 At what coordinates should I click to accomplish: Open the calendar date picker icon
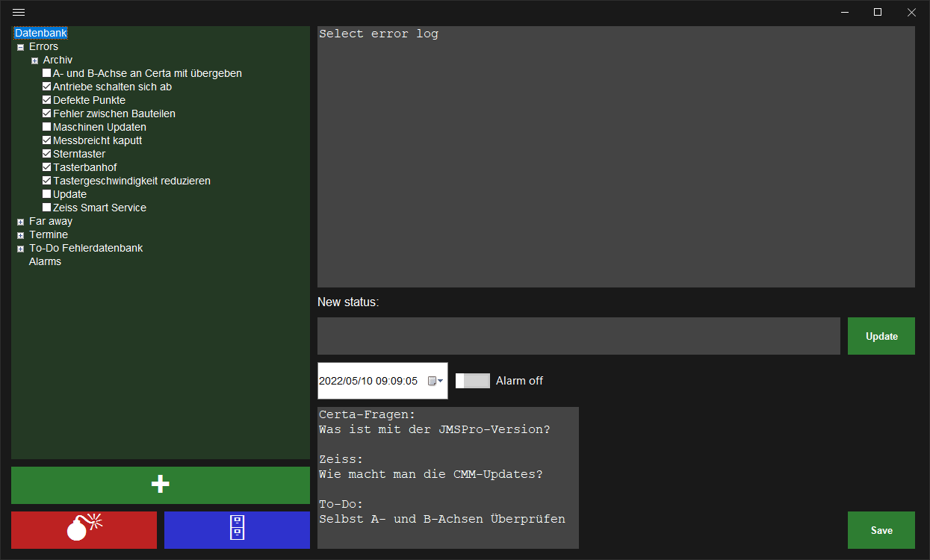(435, 381)
